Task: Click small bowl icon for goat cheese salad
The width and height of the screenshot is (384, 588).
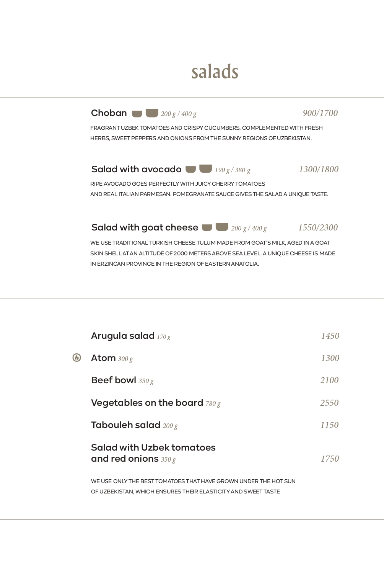Action: 207,228
